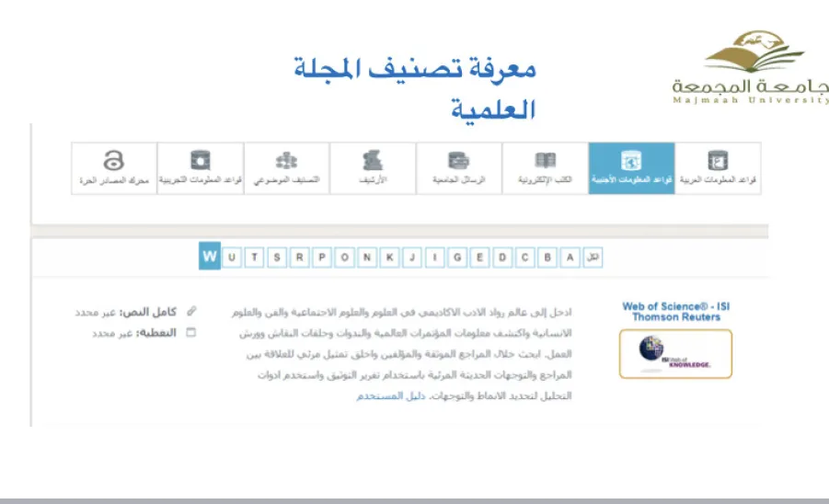This screenshot has height=504, width=829.
Task: Filter databases by letter T
Action: pyautogui.click(x=254, y=258)
